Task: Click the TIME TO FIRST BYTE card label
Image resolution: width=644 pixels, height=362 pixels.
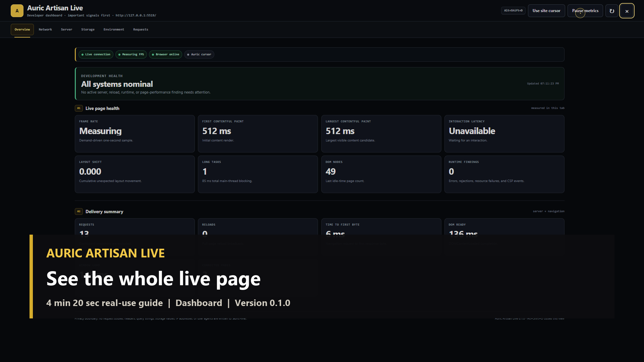Action: tap(342, 225)
